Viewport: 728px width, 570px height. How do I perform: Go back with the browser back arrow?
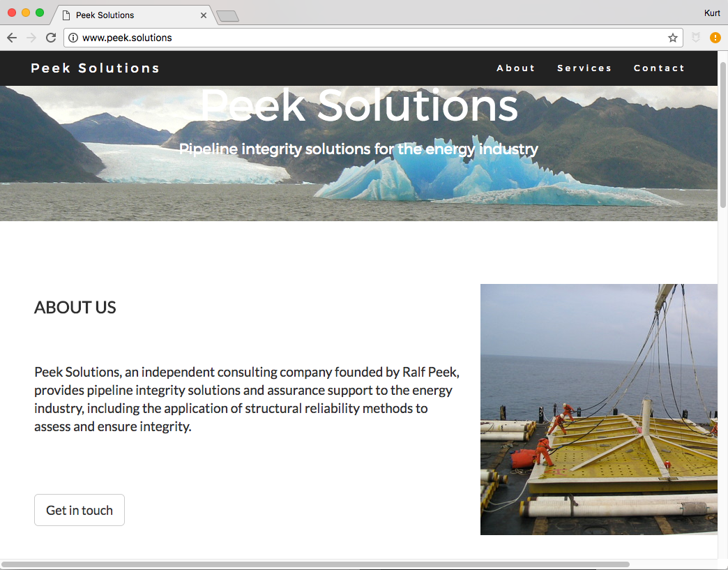pyautogui.click(x=12, y=38)
